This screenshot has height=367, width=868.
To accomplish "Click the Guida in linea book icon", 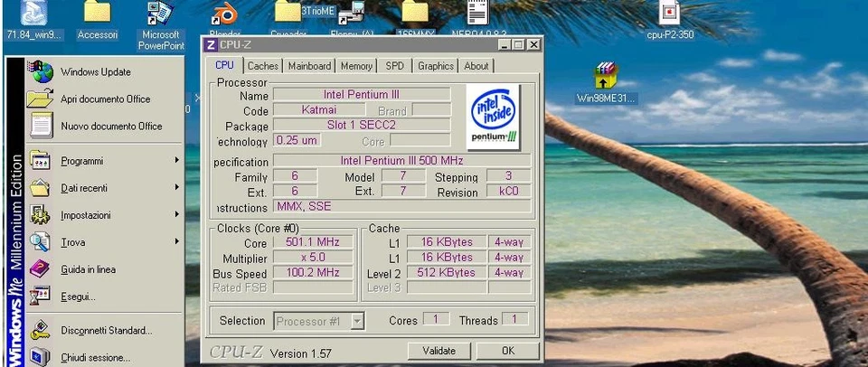I will click(40, 269).
